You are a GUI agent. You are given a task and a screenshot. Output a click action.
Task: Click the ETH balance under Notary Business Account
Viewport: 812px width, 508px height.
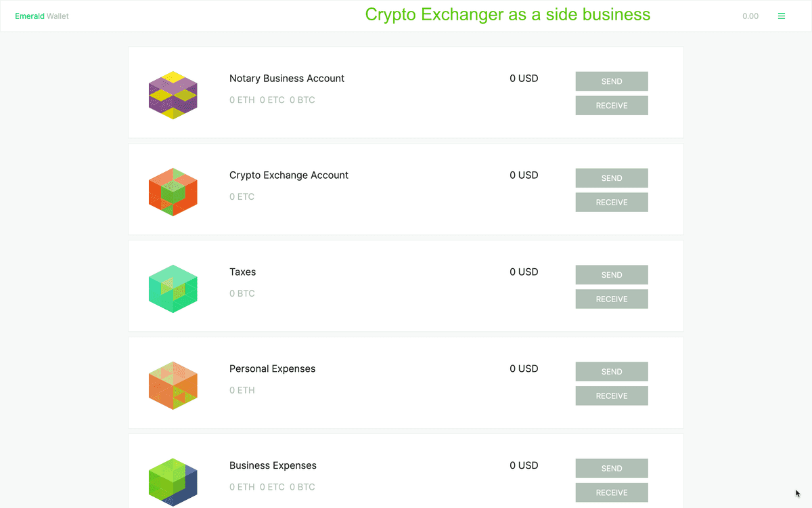[242, 100]
